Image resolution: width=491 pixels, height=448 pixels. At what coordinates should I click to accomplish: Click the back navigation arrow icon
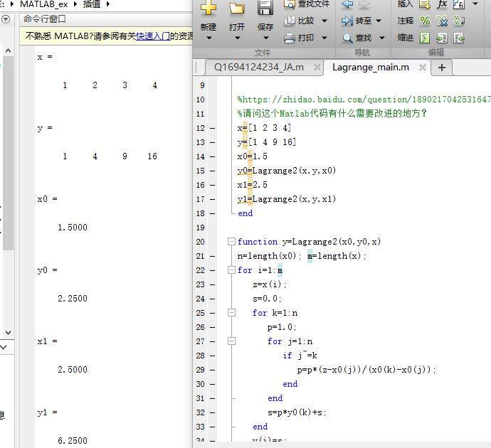pos(347,4)
